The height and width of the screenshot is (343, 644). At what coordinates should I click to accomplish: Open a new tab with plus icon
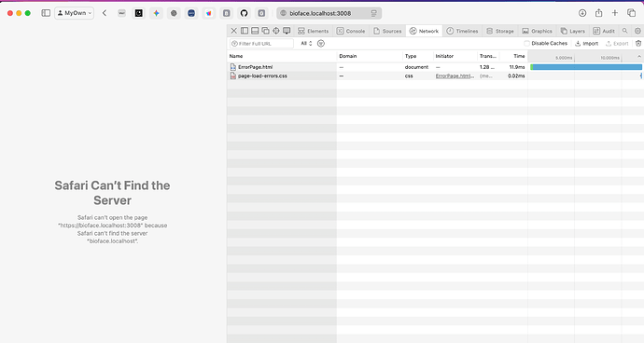[x=615, y=13]
